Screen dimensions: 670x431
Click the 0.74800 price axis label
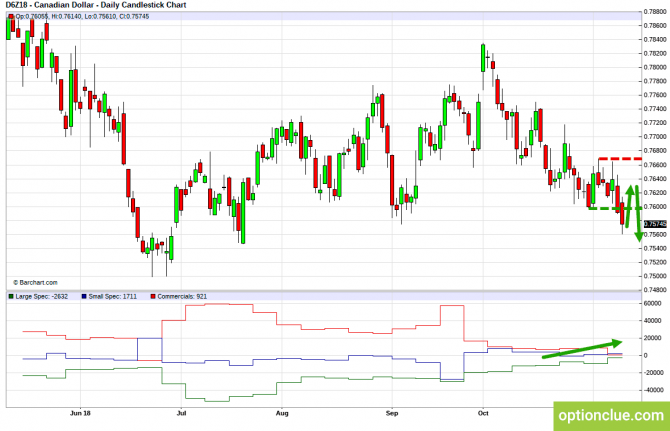coord(655,290)
